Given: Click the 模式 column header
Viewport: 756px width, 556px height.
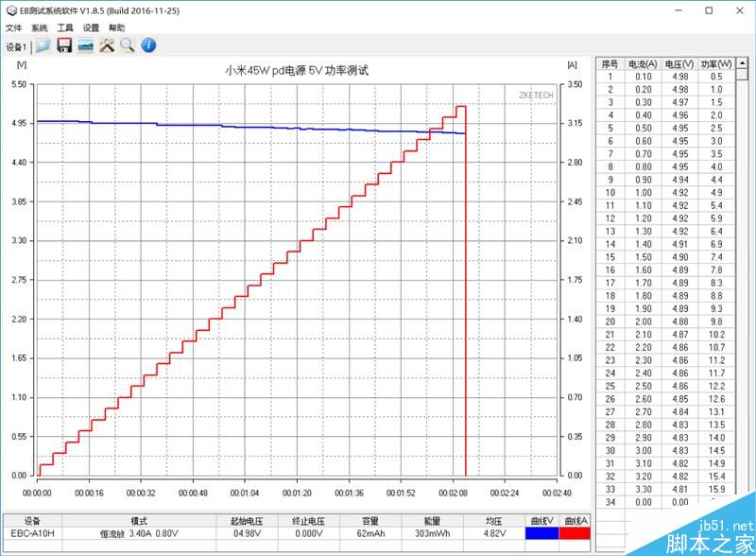Looking at the screenshot, I should pyautogui.click(x=139, y=521).
